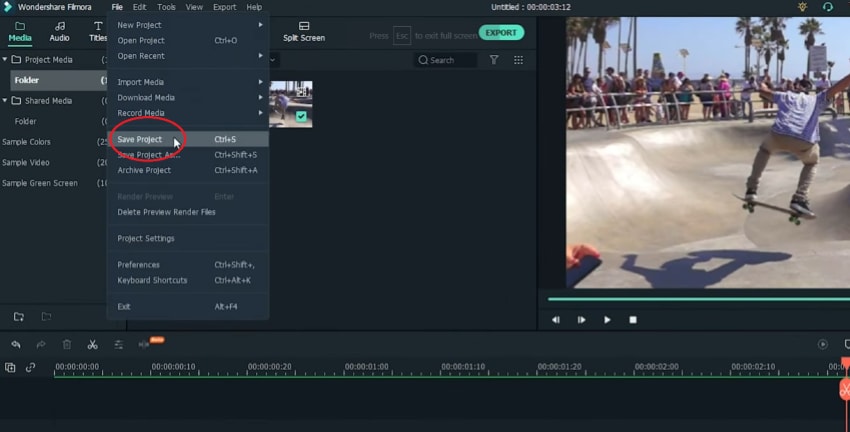Switch media grid view icon

coord(518,60)
